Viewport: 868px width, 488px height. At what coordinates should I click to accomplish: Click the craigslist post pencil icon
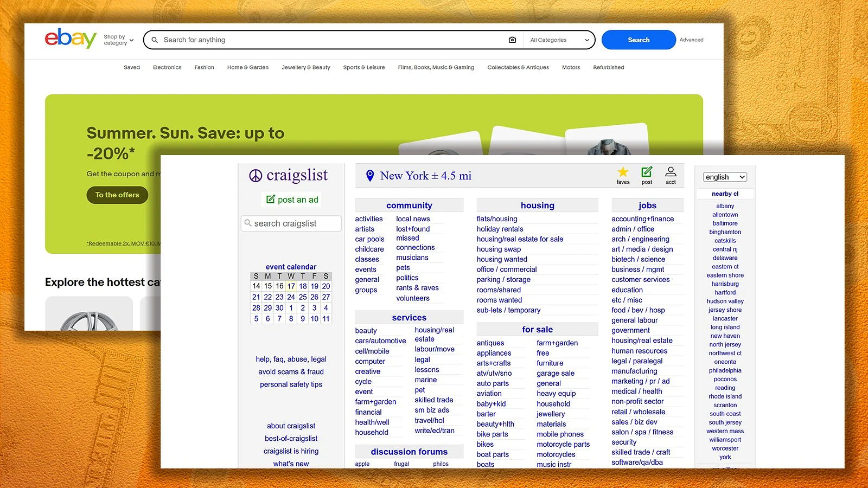click(647, 172)
